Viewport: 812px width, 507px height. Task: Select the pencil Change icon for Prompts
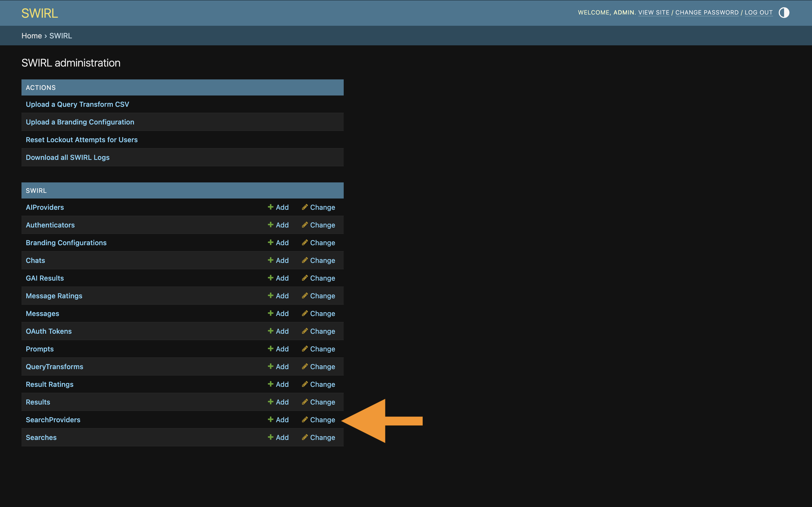(x=305, y=349)
